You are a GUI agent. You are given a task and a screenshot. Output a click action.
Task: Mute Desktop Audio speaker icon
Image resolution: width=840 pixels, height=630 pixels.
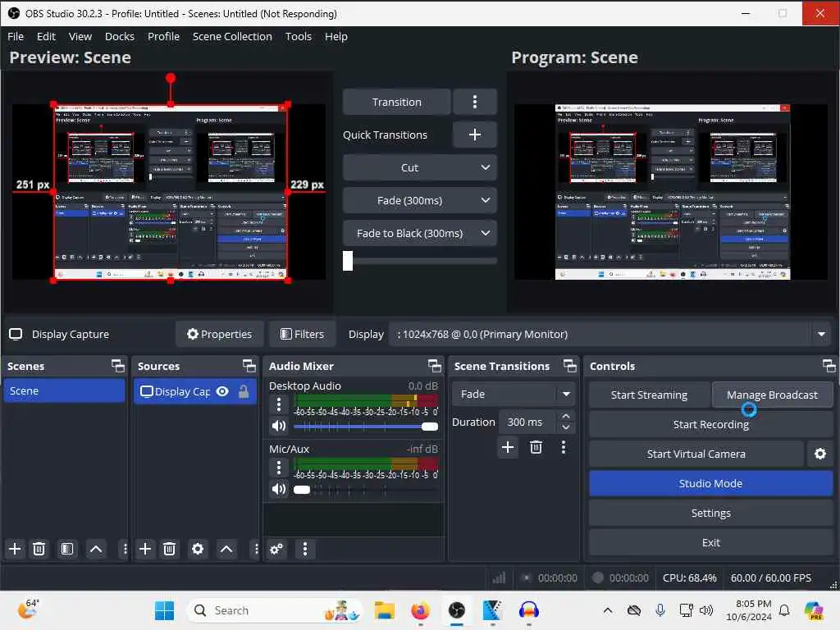279,426
